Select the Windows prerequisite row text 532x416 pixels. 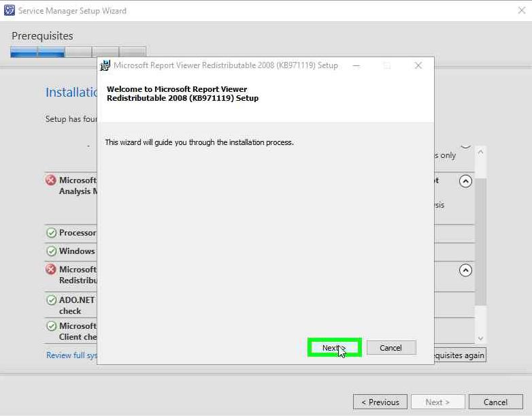(78, 251)
